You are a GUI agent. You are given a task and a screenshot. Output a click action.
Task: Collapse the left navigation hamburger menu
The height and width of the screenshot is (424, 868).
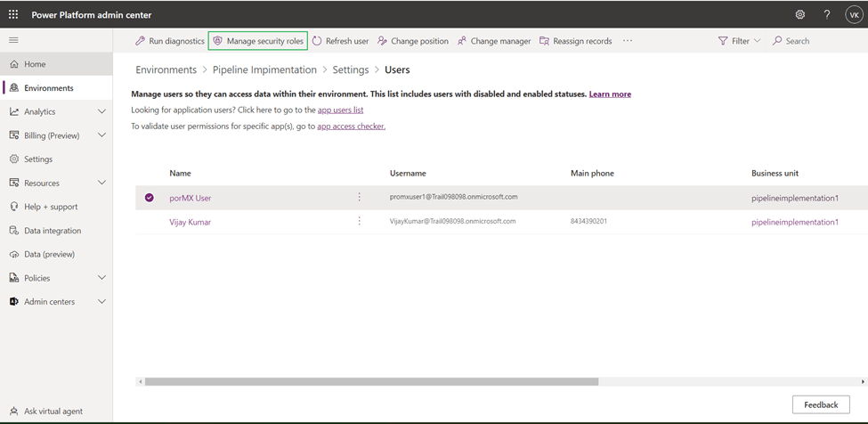pyautogui.click(x=13, y=40)
